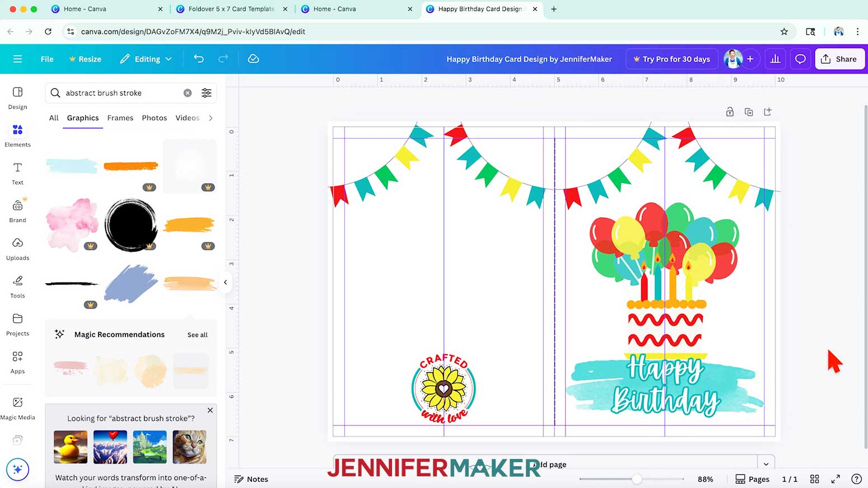Select the pink watercolor splash graphic
The image size is (868, 488).
click(x=72, y=224)
